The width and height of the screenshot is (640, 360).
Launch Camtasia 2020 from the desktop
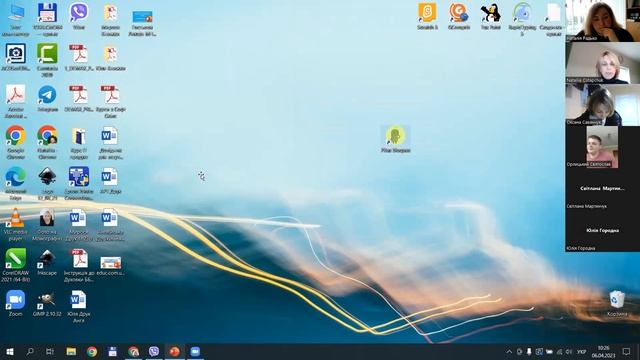point(47,60)
